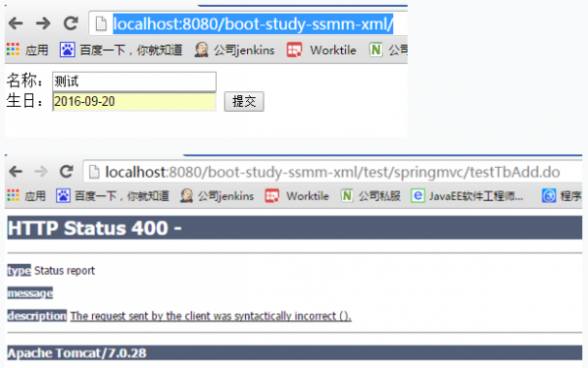Go back from the HTTP 400 error page
Image resolution: width=588 pixels, height=368 pixels.
[16, 172]
